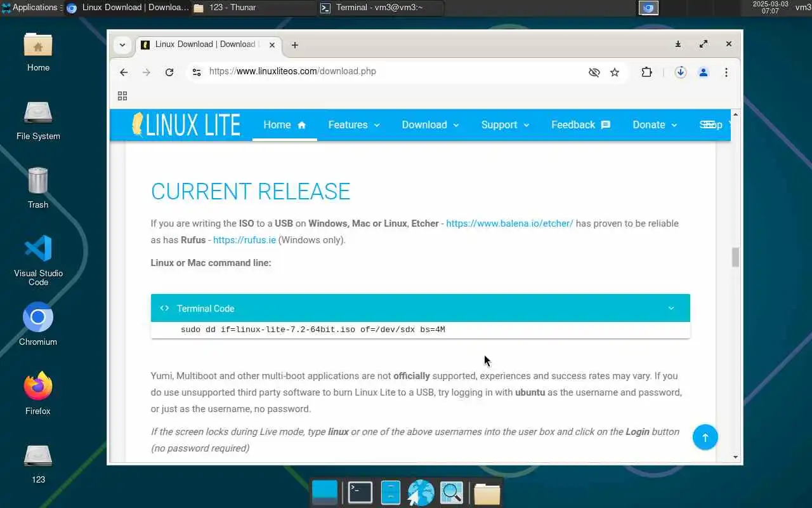Follow the balena.io/etcher link
This screenshot has height=508, width=812.
coord(509,224)
